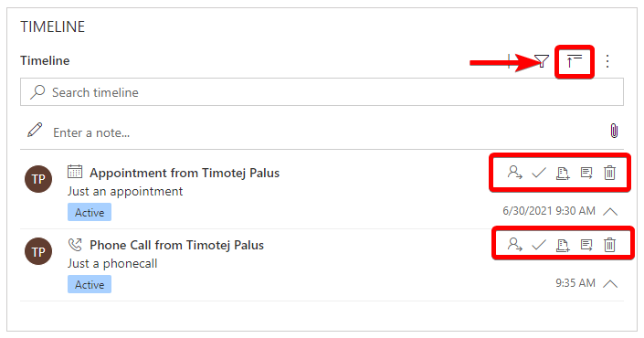Image resolution: width=644 pixels, height=338 pixels.
Task: Click the magnifier icon in Search timeline
Action: click(x=37, y=92)
